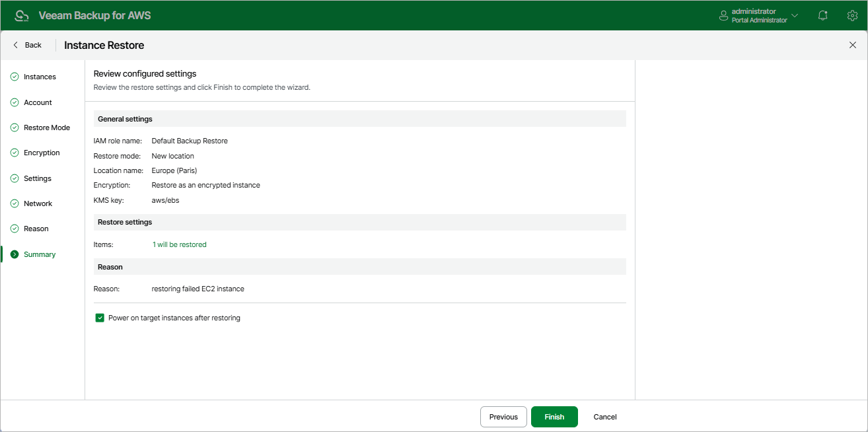
Task: Click the checkmark icon beside Settings
Action: pyautogui.click(x=15, y=178)
